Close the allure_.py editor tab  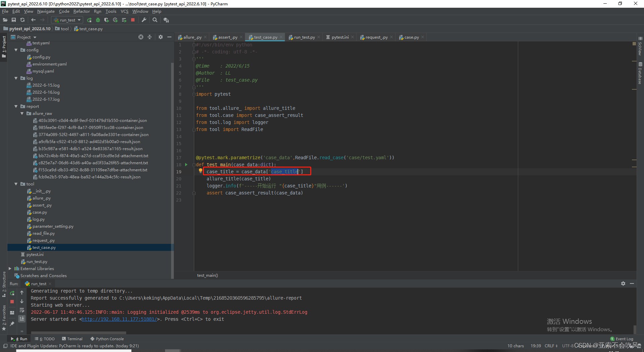coord(205,37)
